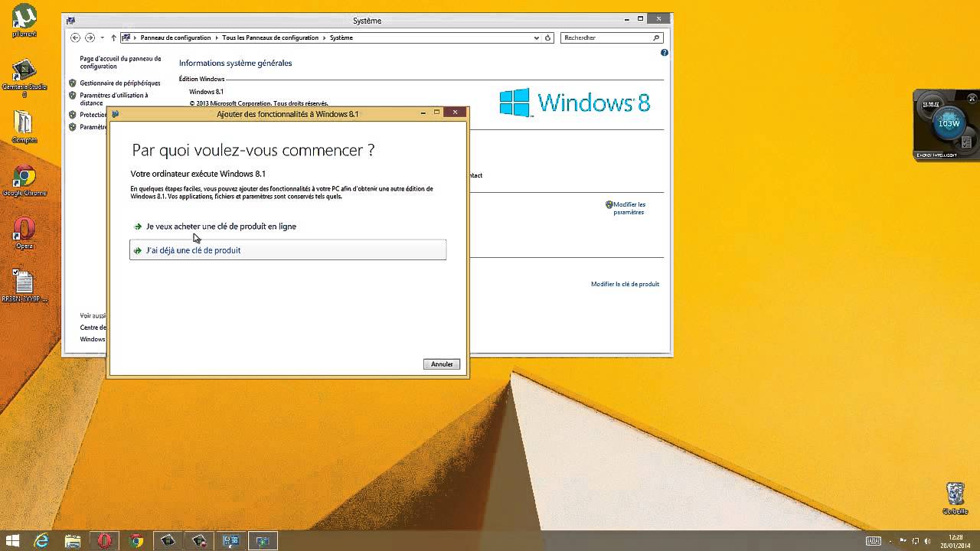980x551 pixels.
Task: Open µTorrent desktop icon
Action: pos(24,21)
